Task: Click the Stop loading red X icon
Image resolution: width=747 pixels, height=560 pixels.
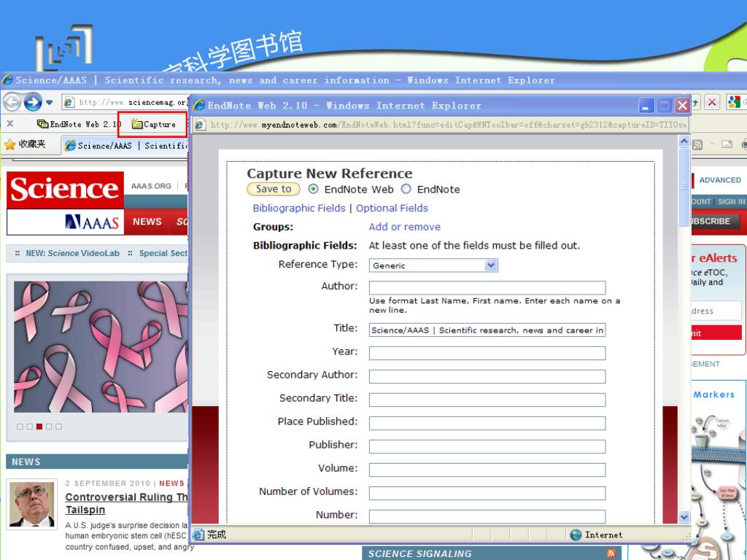Action: tap(712, 102)
